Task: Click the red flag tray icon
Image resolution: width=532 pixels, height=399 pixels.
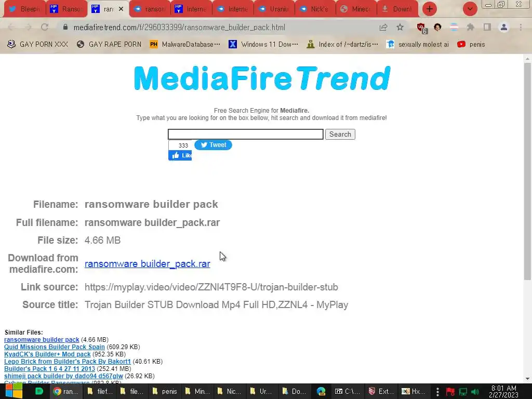Action: [450, 392]
